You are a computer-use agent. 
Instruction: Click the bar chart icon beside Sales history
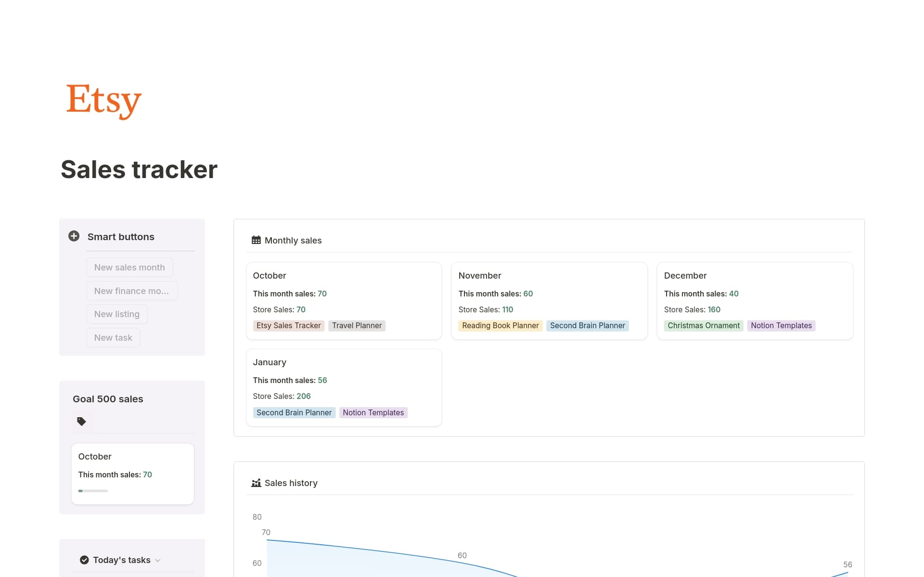pyautogui.click(x=256, y=483)
